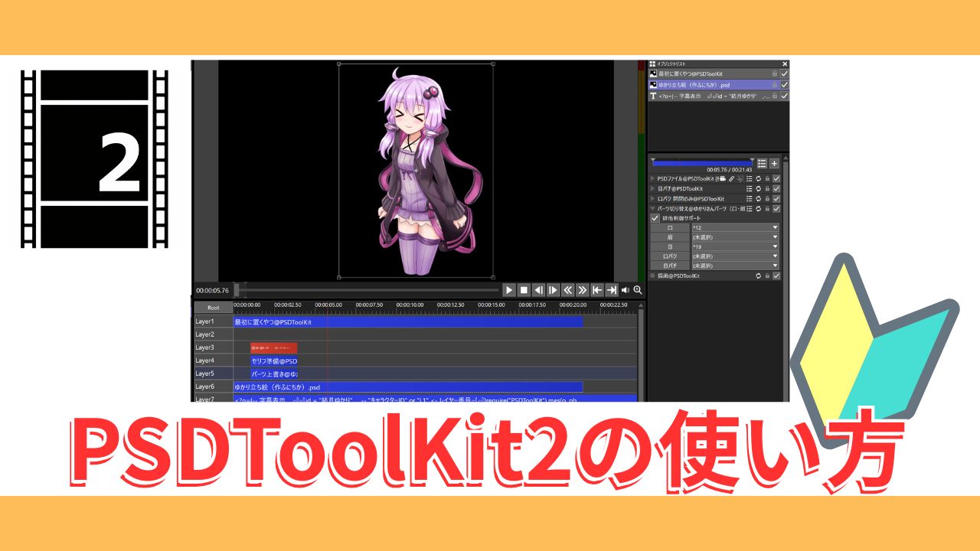Click the plus button to add an effect
The width and height of the screenshot is (980, 551).
[774, 163]
